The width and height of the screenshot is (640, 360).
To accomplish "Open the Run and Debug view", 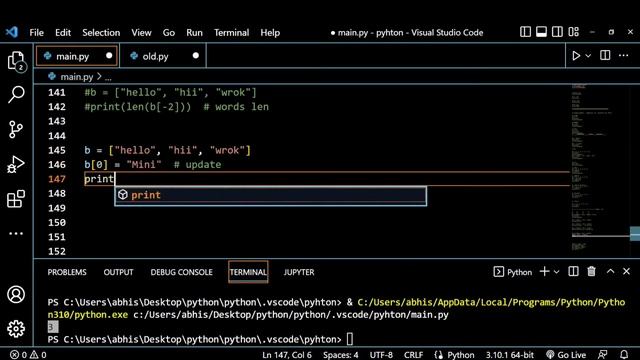I will tap(16, 164).
